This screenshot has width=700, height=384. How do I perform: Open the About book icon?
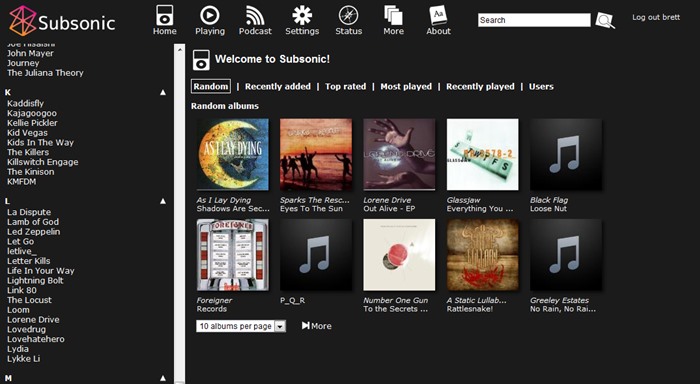pyautogui.click(x=438, y=16)
